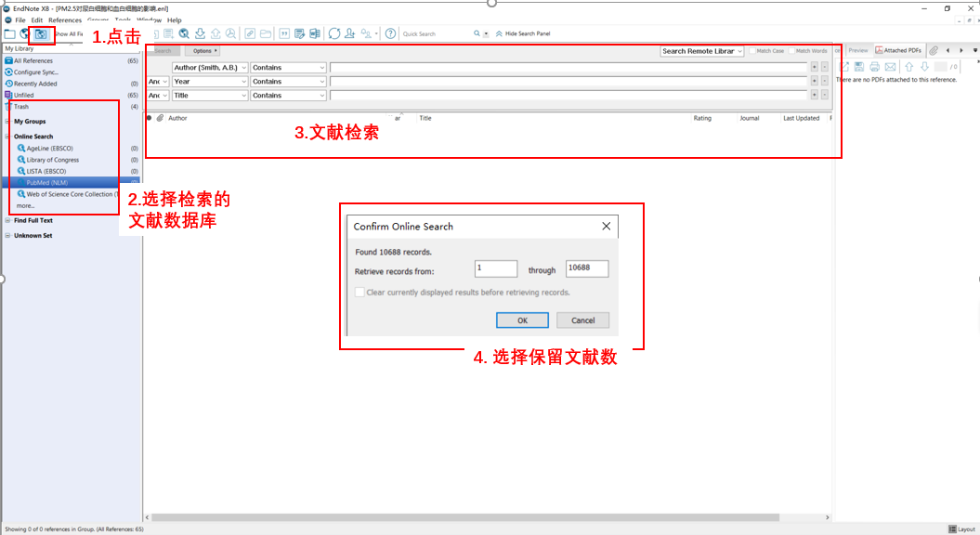Open the And operator dropdown for the Title row

click(158, 96)
